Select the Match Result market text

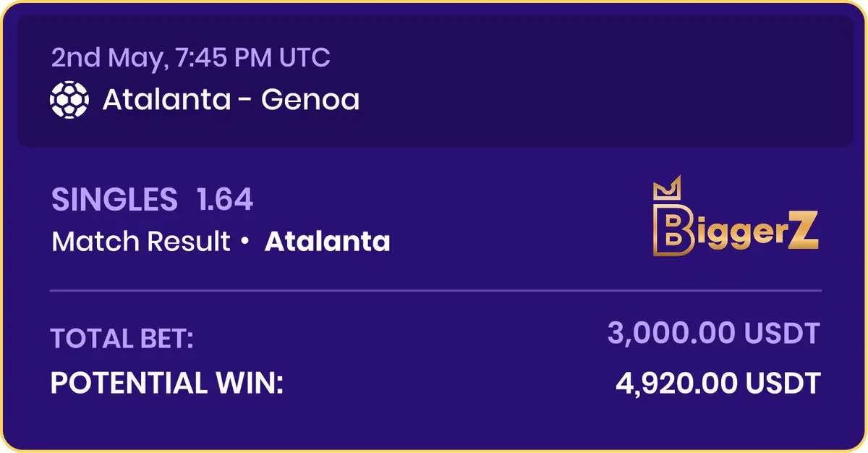click(x=141, y=241)
